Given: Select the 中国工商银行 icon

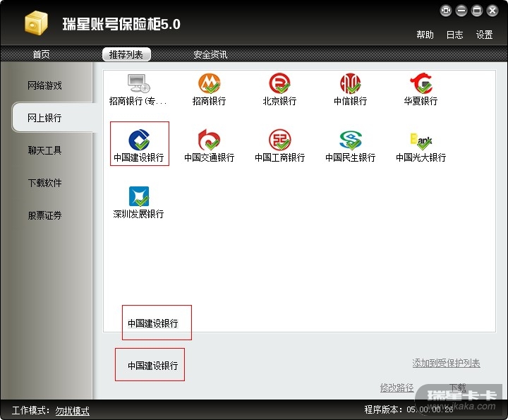Looking at the screenshot, I should tap(279, 140).
